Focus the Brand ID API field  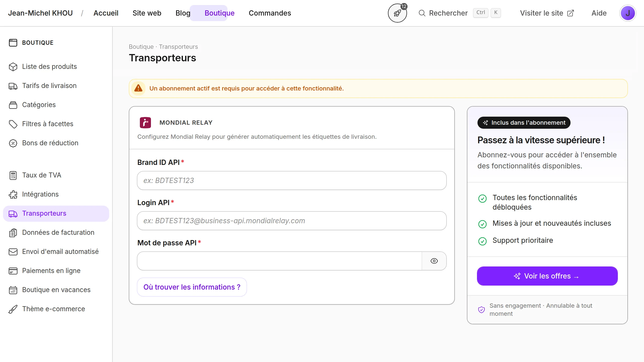tap(292, 180)
